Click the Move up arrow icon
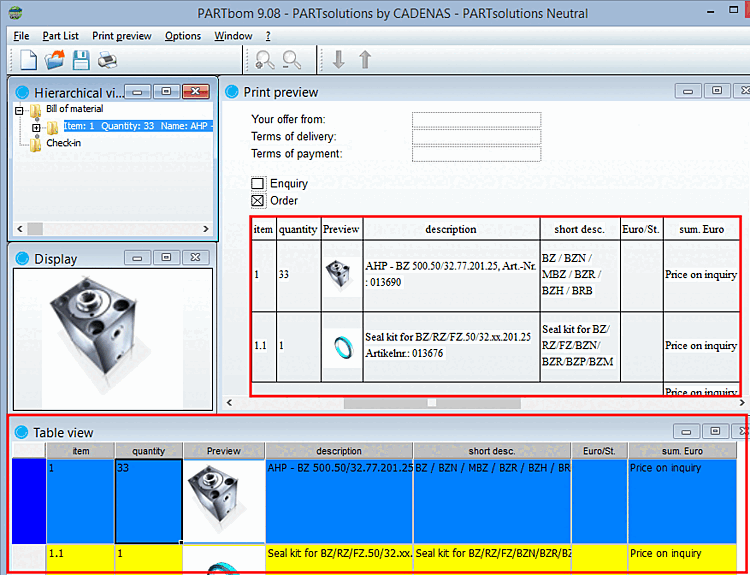 pos(365,60)
